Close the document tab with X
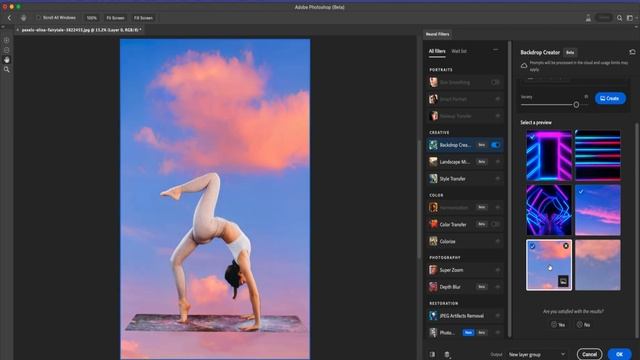Screen dimensions: 640x360 pyautogui.click(x=18, y=30)
